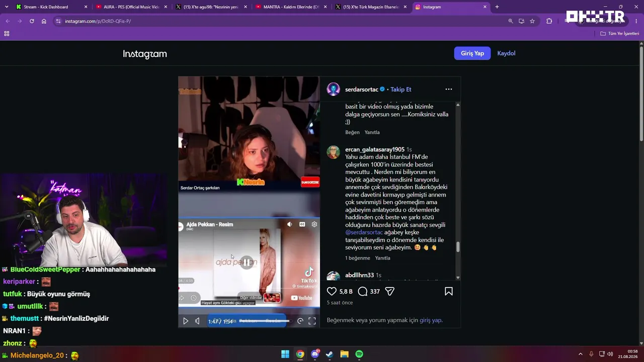Open the serdarsortac username link
This screenshot has width=644, height=362.
(x=362, y=89)
